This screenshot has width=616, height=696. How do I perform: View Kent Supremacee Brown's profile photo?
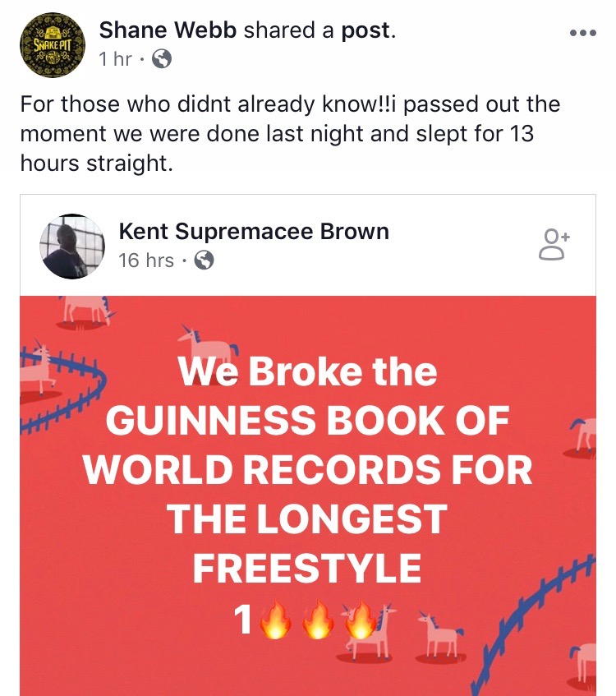pos(72,245)
